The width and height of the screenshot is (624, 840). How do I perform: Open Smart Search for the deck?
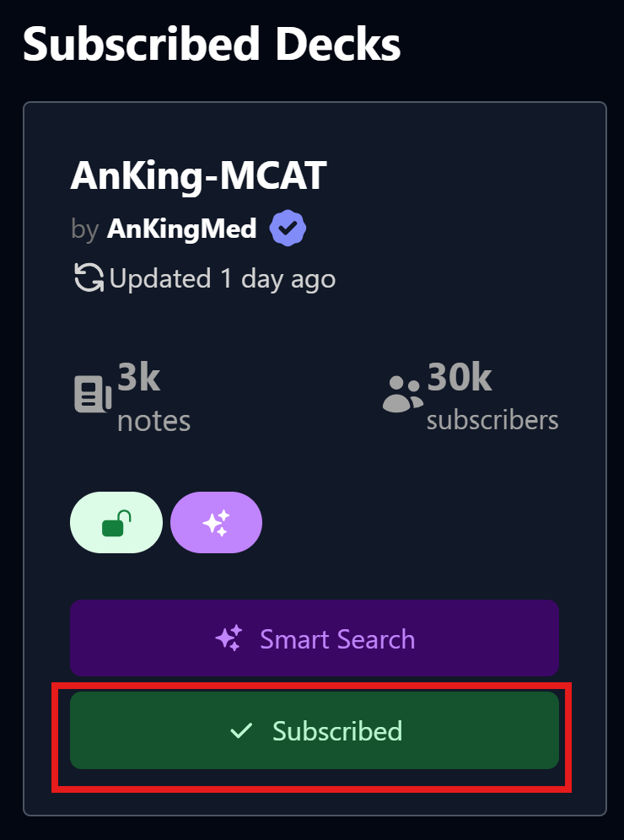[337, 638]
